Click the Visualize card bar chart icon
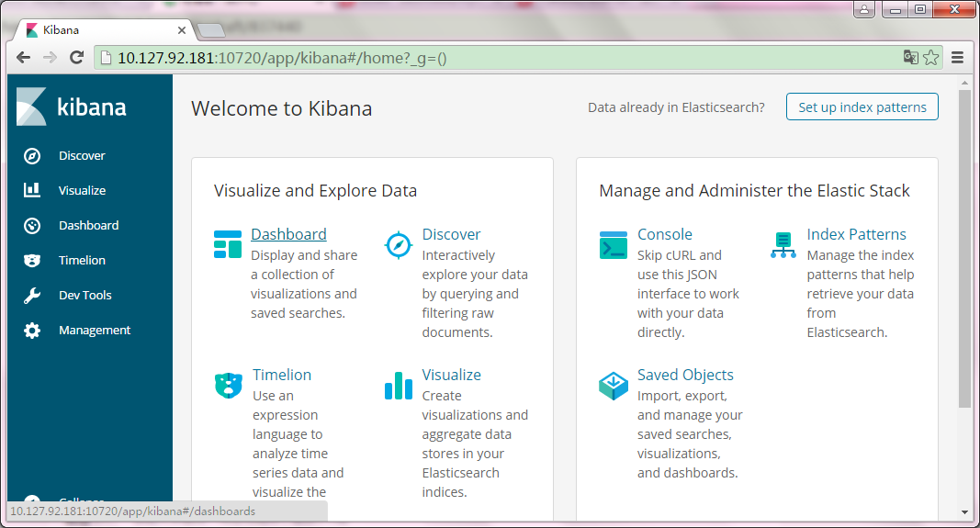Screen dimensions: 980x528 click(398, 386)
